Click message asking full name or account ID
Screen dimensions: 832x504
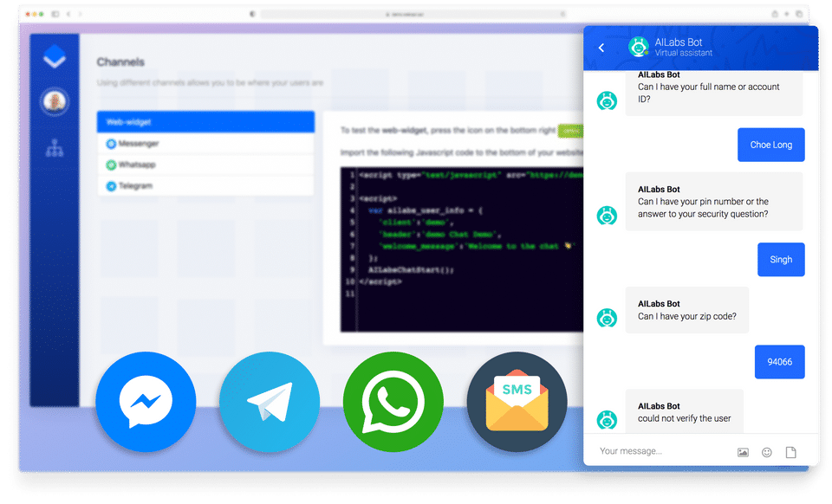[x=713, y=93]
